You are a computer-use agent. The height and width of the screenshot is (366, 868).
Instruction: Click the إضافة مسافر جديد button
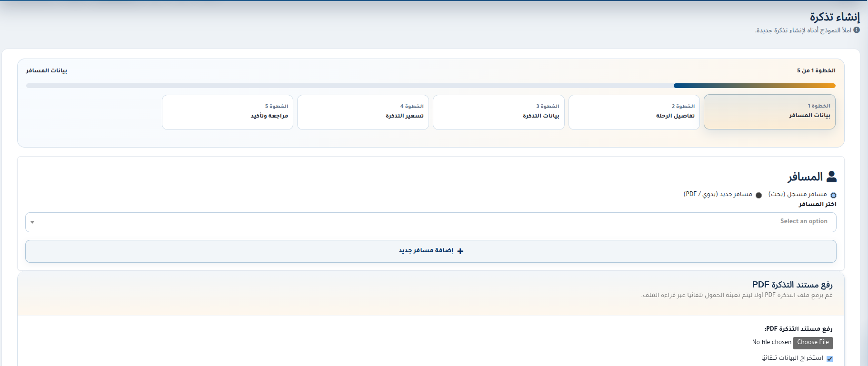coord(430,251)
